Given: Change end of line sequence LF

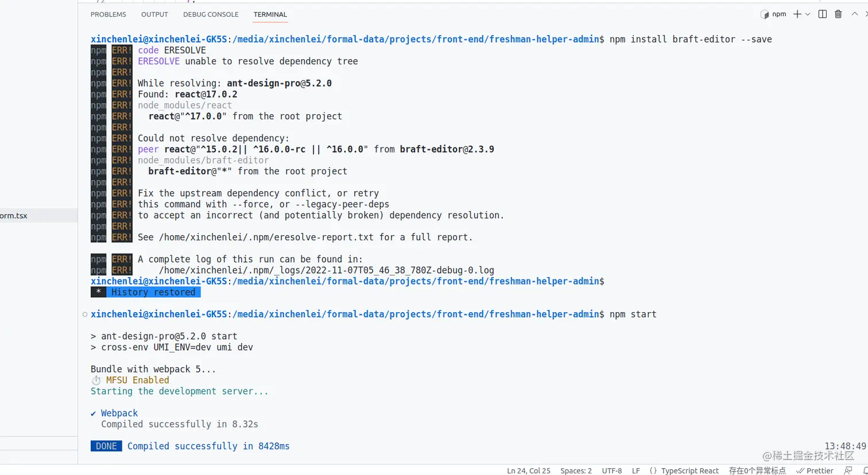Looking at the screenshot, I should [x=635, y=470].
